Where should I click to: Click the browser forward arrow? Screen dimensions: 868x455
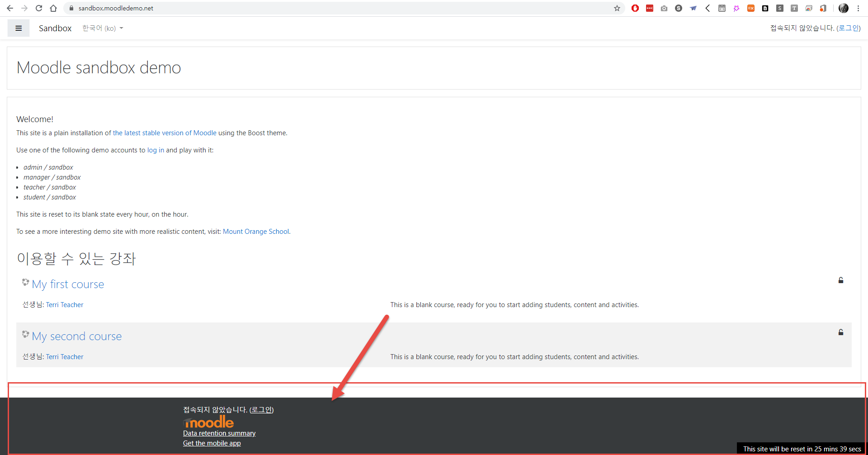[x=24, y=8]
